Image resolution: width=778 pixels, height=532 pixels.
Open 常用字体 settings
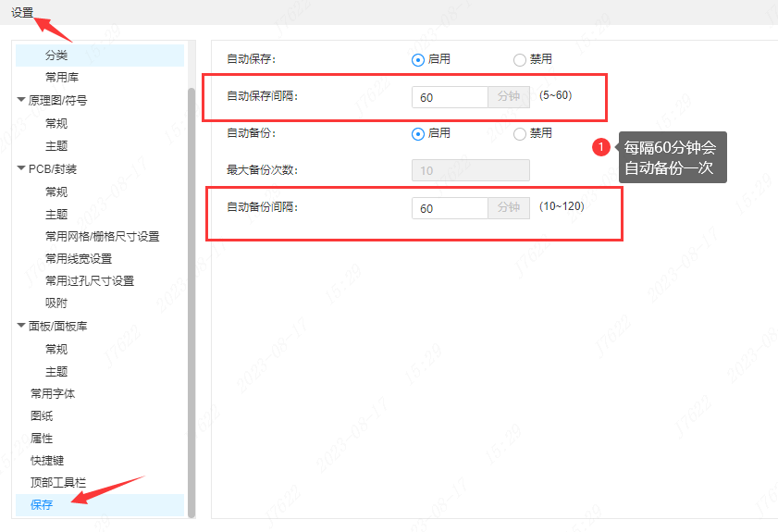[x=53, y=394]
